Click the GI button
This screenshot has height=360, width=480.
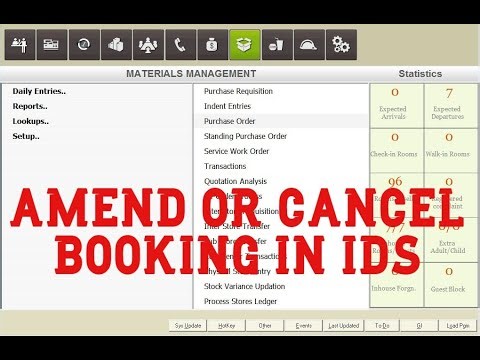[x=419, y=326]
